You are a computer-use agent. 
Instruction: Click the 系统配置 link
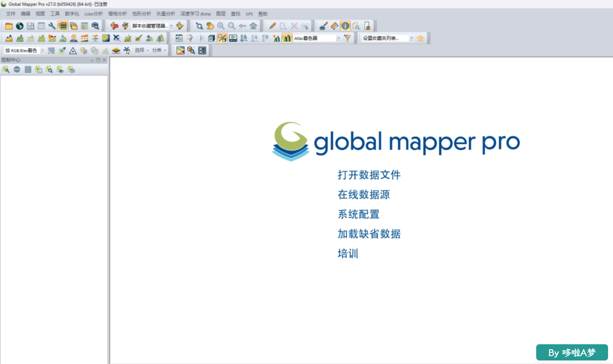(x=359, y=214)
